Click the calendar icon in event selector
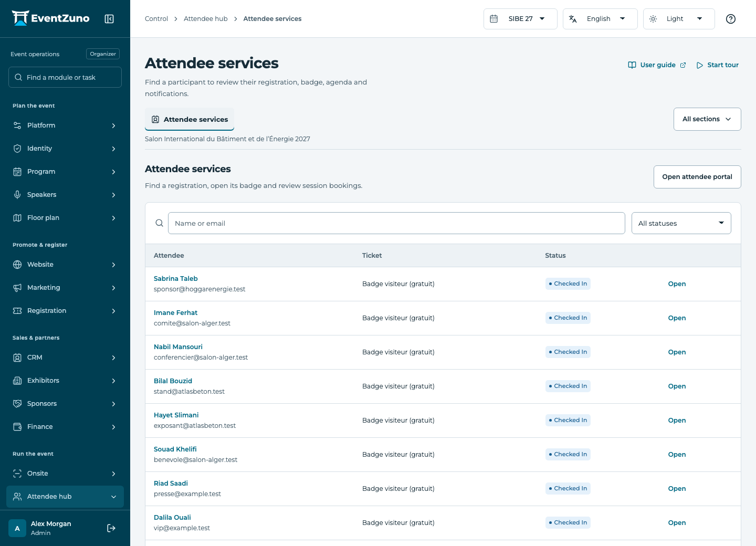 [x=494, y=19]
